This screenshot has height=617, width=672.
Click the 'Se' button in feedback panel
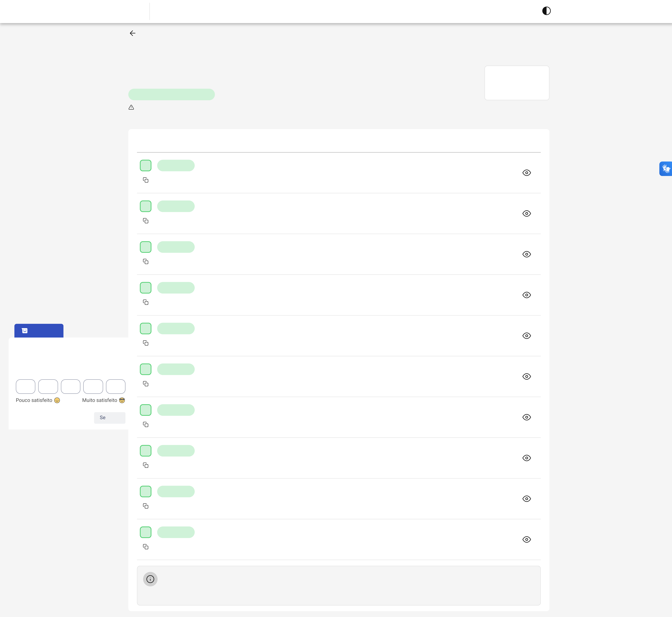click(109, 418)
